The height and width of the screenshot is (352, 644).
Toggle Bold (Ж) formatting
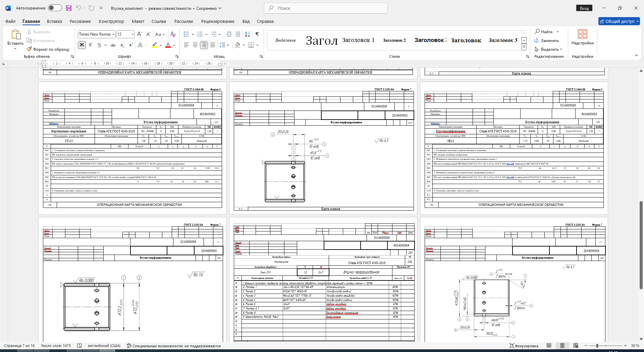tap(82, 45)
